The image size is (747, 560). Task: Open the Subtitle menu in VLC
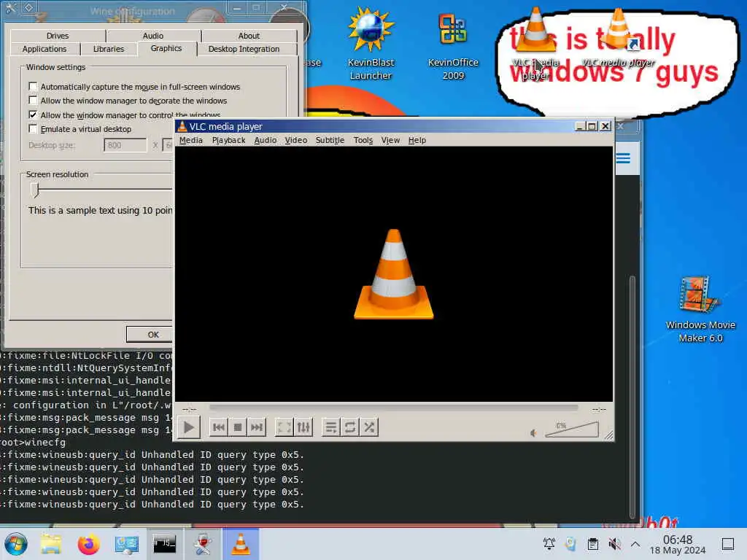330,140
